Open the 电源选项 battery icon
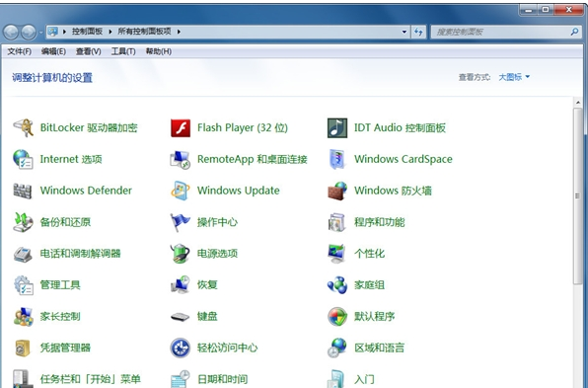The image size is (588, 388). point(181,254)
